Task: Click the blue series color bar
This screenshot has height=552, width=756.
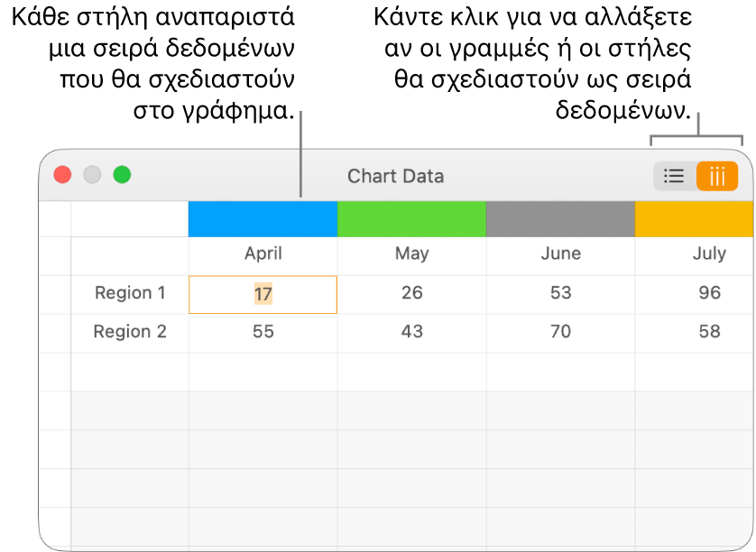Action: coord(263,219)
